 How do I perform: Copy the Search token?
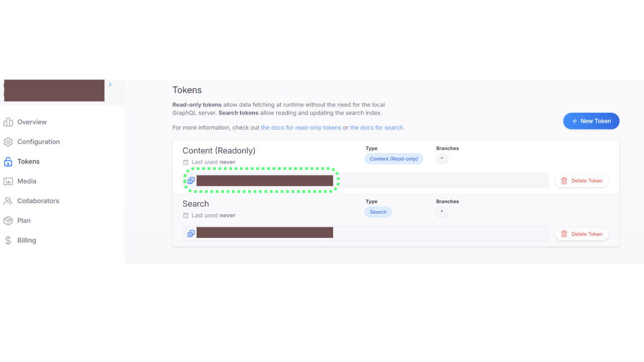191,234
